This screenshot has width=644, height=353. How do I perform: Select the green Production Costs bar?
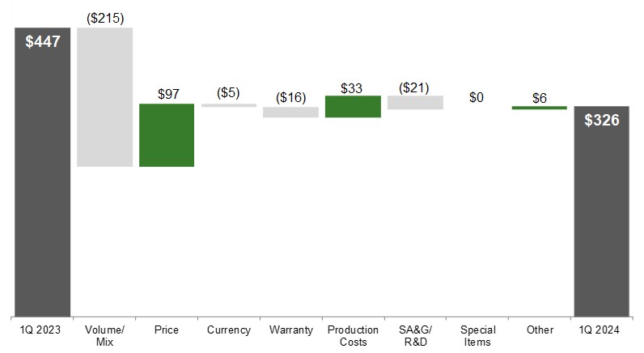(x=353, y=107)
